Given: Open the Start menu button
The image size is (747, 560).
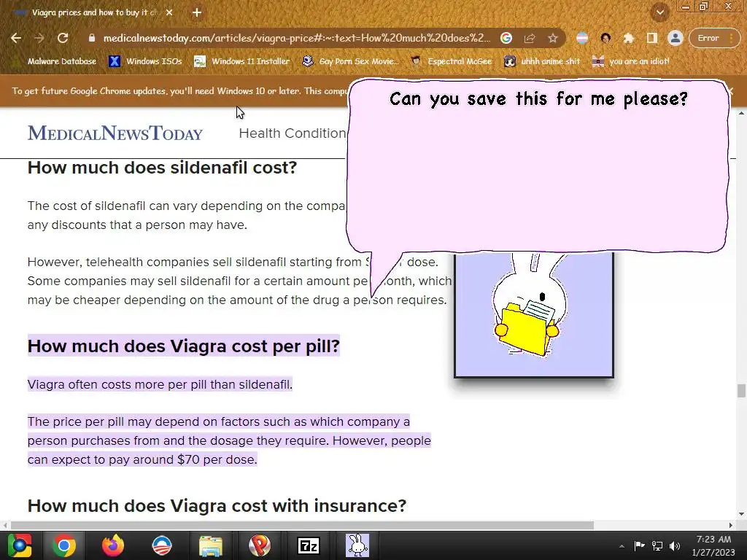Looking at the screenshot, I should pyautogui.click(x=20, y=545).
